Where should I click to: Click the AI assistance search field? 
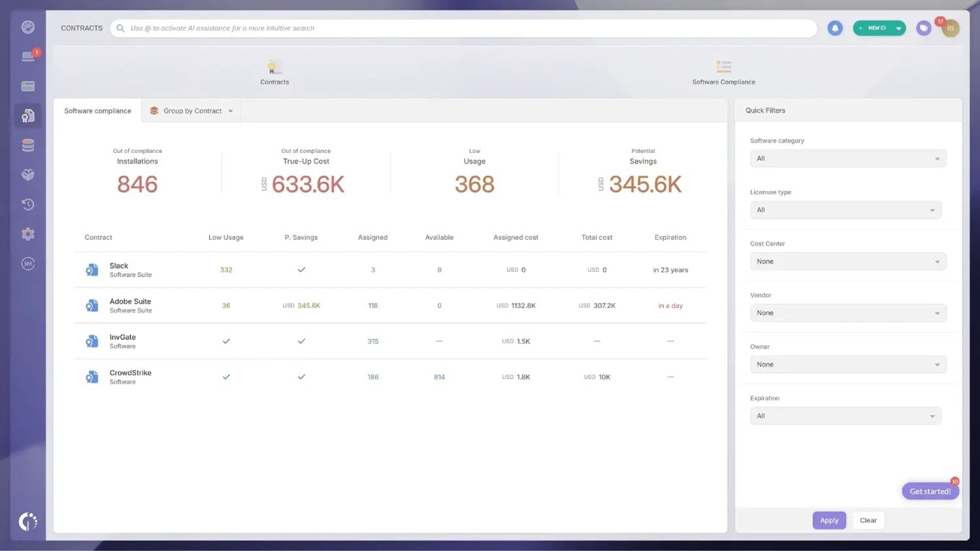coord(457,28)
